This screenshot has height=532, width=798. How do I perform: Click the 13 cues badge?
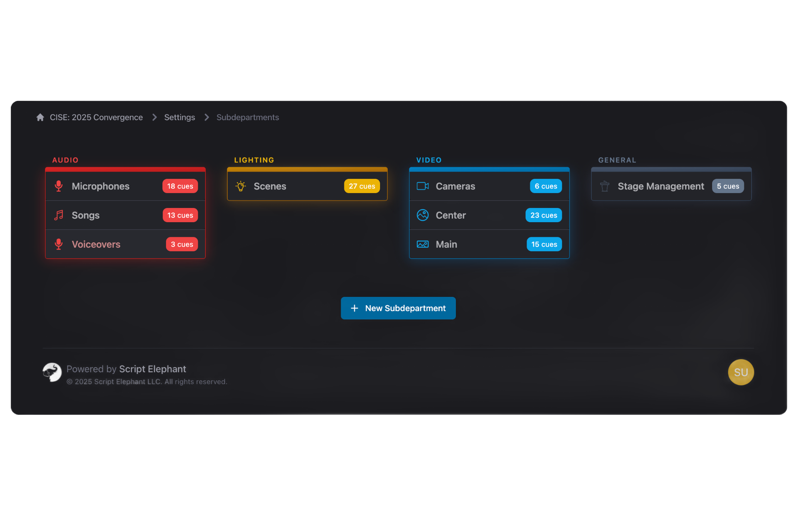[180, 215]
